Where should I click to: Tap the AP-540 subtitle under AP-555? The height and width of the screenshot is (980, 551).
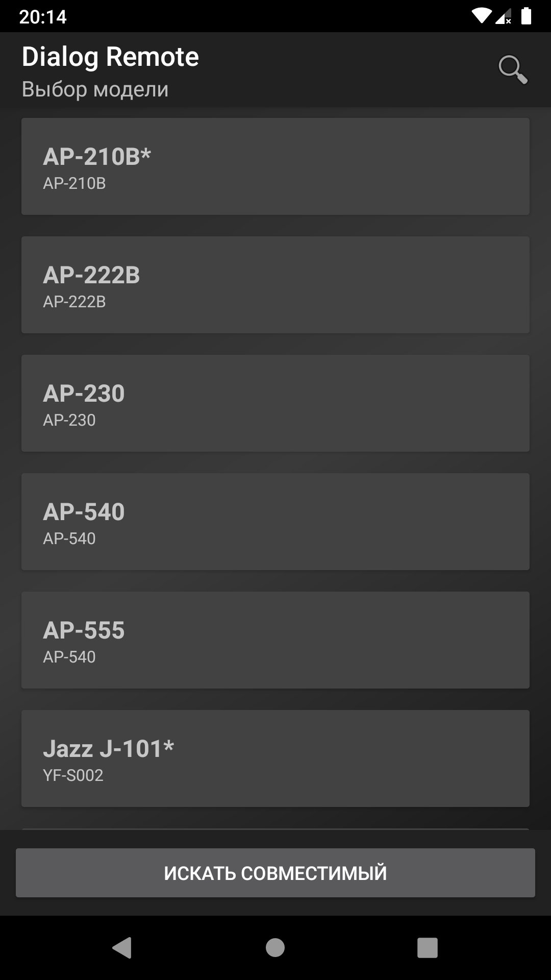pyautogui.click(x=69, y=657)
